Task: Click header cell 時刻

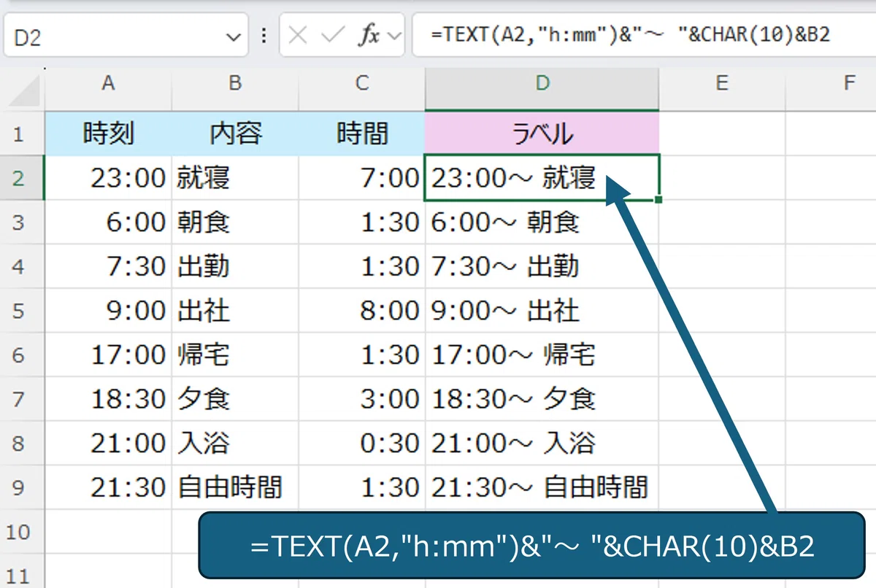Action: pyautogui.click(x=108, y=134)
